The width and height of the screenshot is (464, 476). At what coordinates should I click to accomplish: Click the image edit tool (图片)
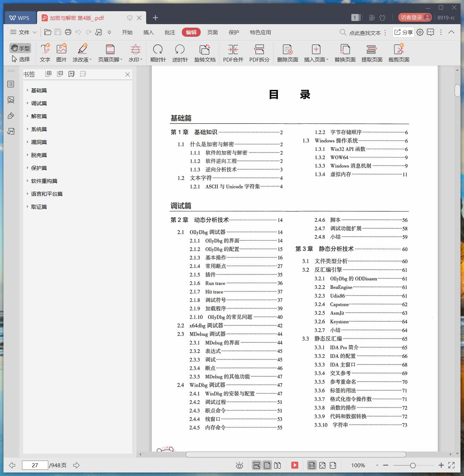[61, 53]
